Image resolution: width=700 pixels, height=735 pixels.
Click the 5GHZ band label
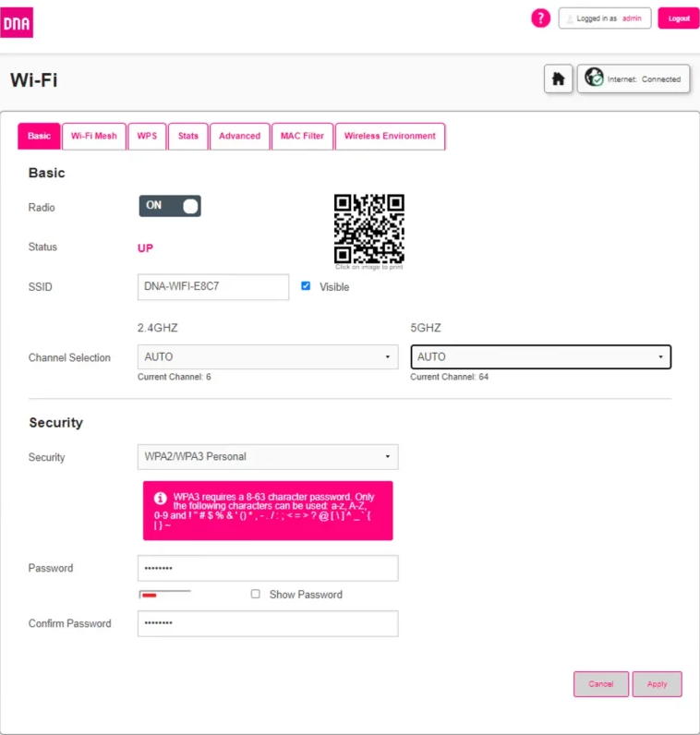coord(426,328)
